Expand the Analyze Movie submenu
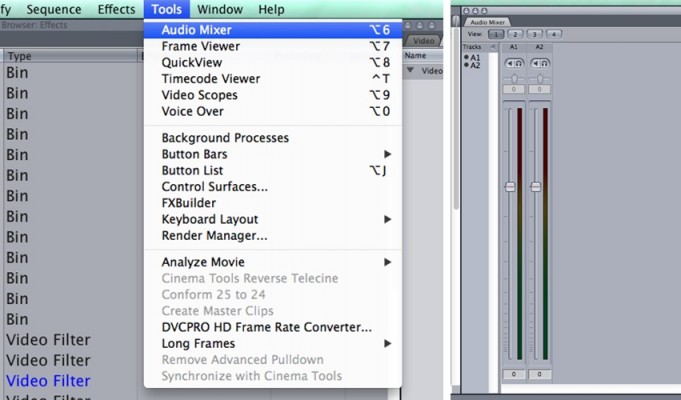This screenshot has height=400, width=681. click(273, 262)
